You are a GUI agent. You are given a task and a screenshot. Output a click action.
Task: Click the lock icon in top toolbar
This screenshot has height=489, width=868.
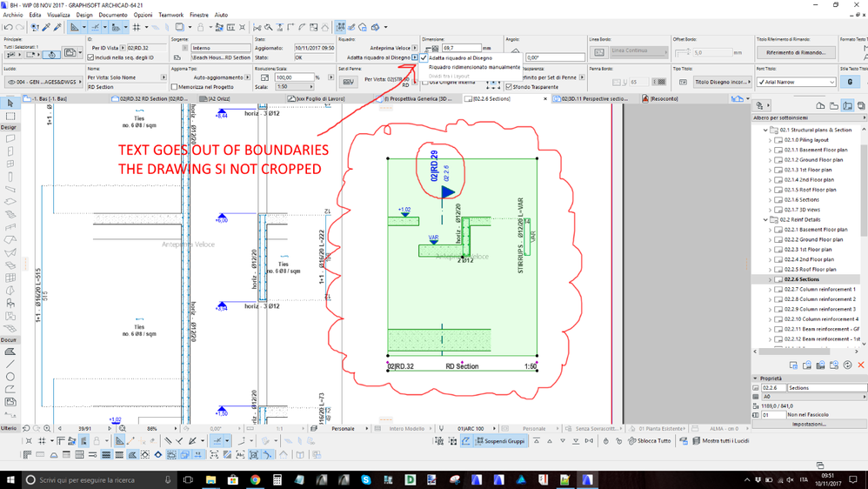pos(200,27)
